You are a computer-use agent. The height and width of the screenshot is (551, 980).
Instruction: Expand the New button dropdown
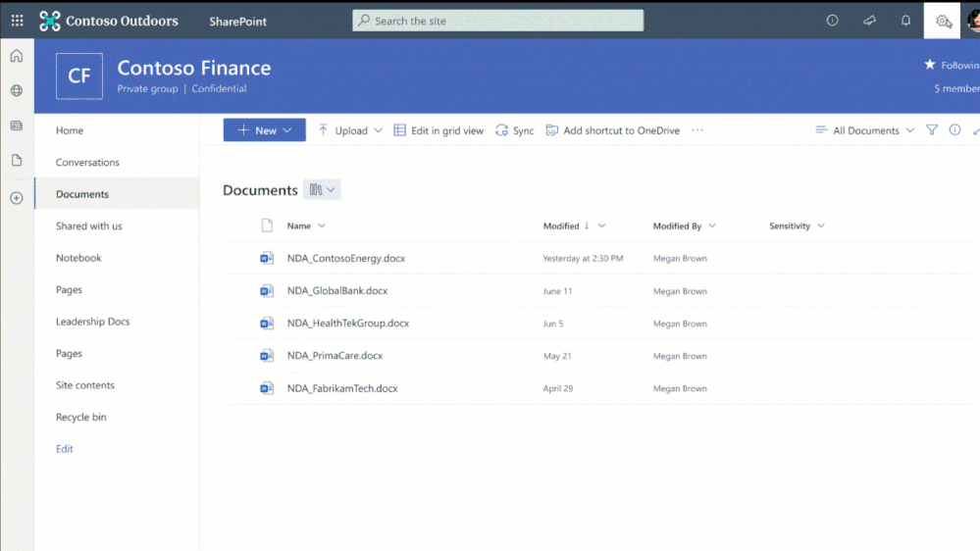pos(286,130)
